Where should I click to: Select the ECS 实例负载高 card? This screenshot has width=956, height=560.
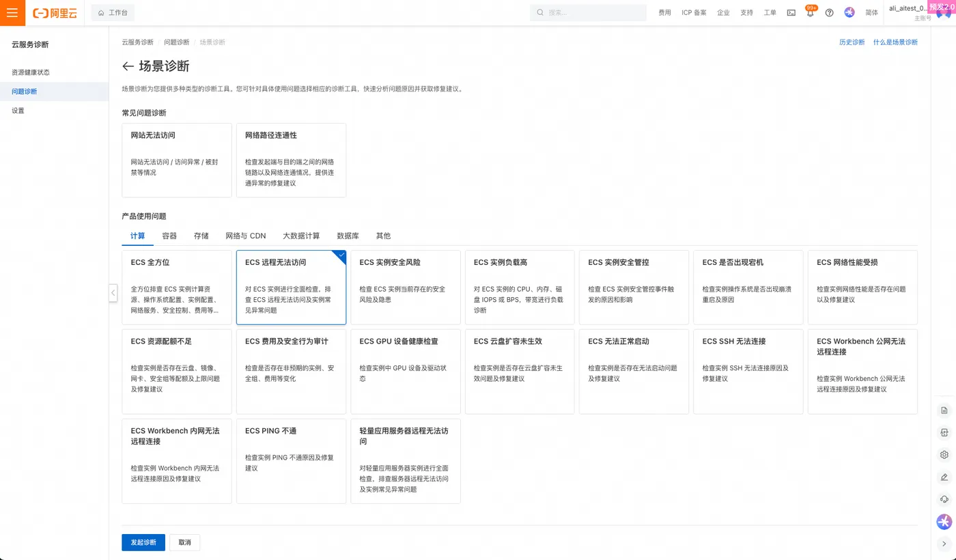pyautogui.click(x=520, y=288)
